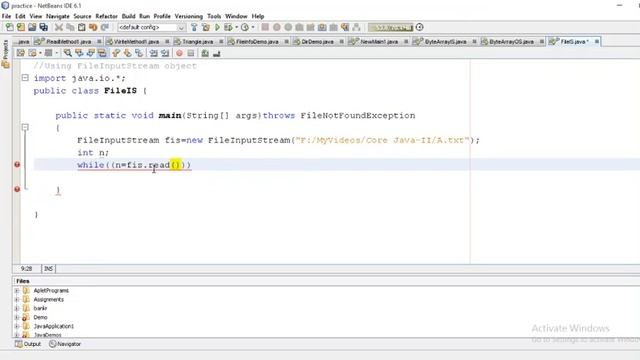Click Find Next Occurrence editor icon
640x360 pixels.
pos(90,53)
